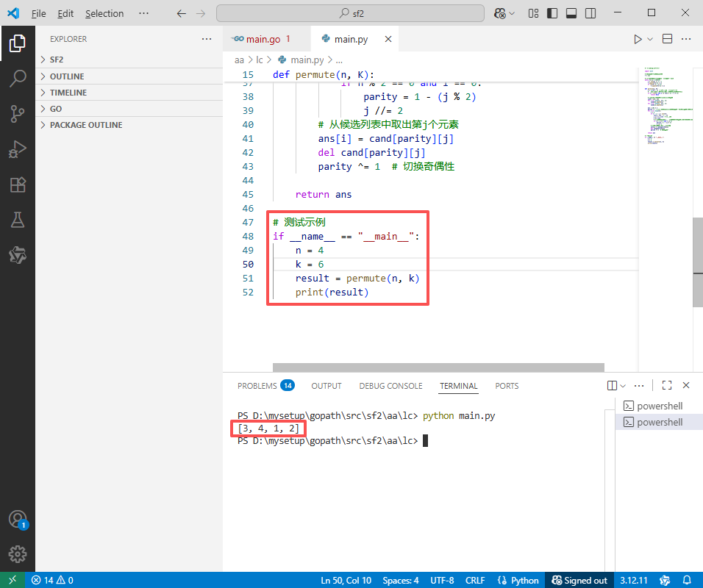Open the Customize Layout icon
Image resolution: width=703 pixels, height=588 pixels.
pyautogui.click(x=533, y=13)
